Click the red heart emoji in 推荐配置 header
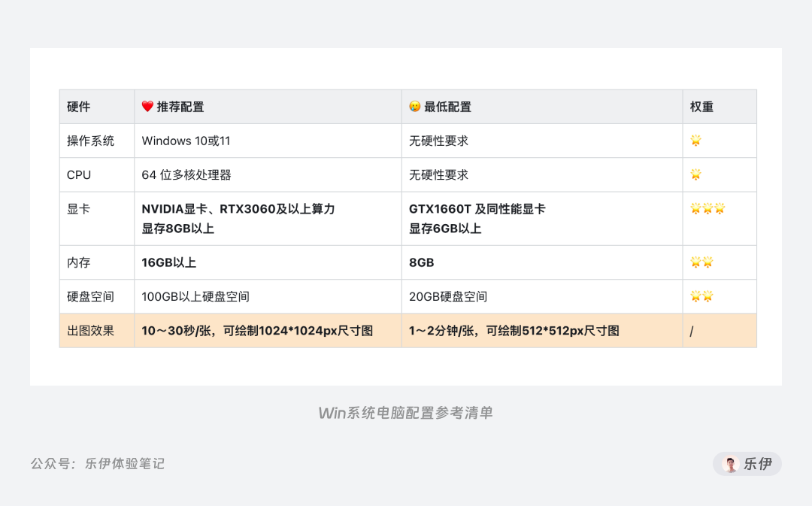Screen dimensions: 812x506 tap(148, 107)
